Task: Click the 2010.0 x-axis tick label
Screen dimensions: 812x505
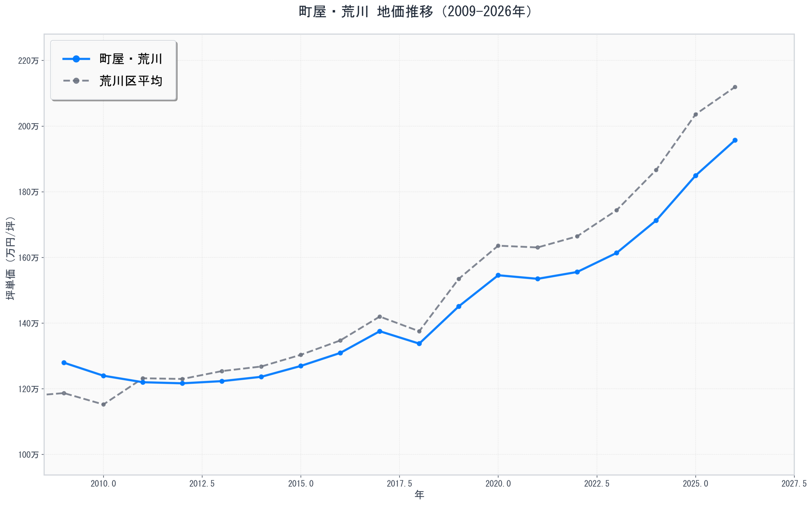Action: click(103, 484)
